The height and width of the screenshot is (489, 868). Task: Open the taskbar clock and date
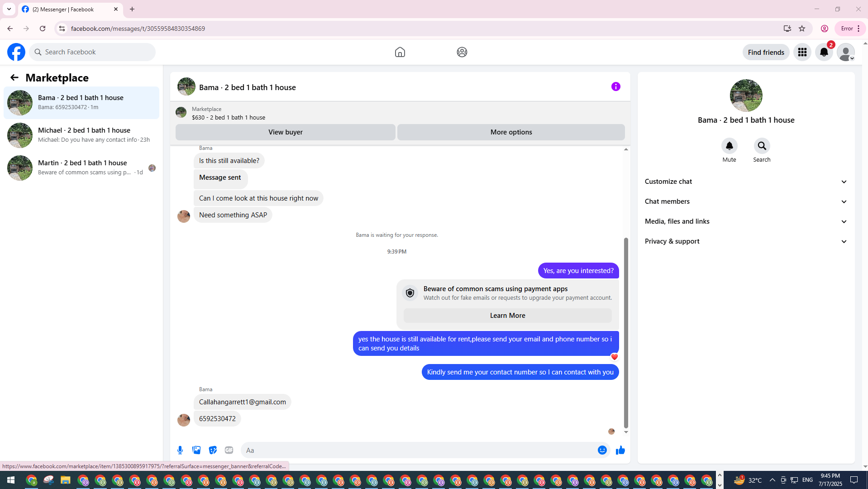click(x=830, y=480)
